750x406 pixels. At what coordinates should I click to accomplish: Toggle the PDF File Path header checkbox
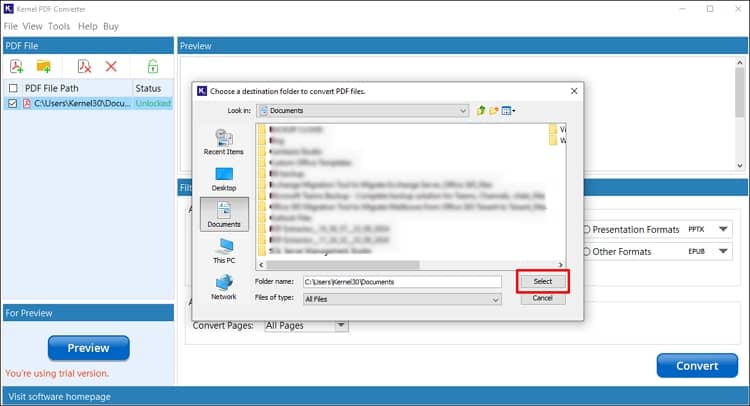13,88
